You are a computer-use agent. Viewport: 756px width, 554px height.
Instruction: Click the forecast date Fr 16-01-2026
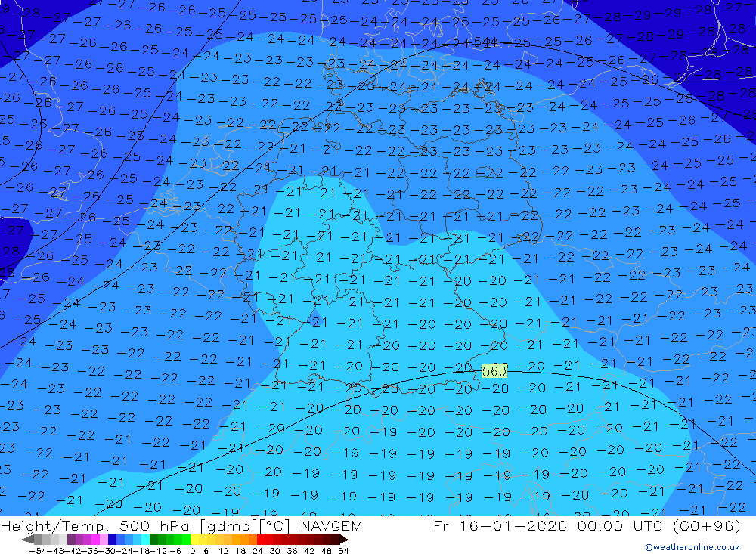point(497,526)
